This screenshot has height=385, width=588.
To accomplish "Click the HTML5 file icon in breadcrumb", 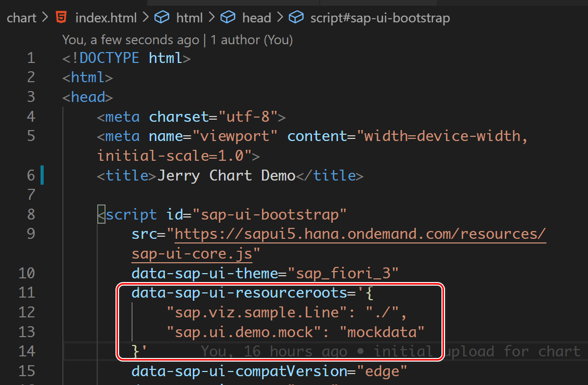I will [61, 17].
